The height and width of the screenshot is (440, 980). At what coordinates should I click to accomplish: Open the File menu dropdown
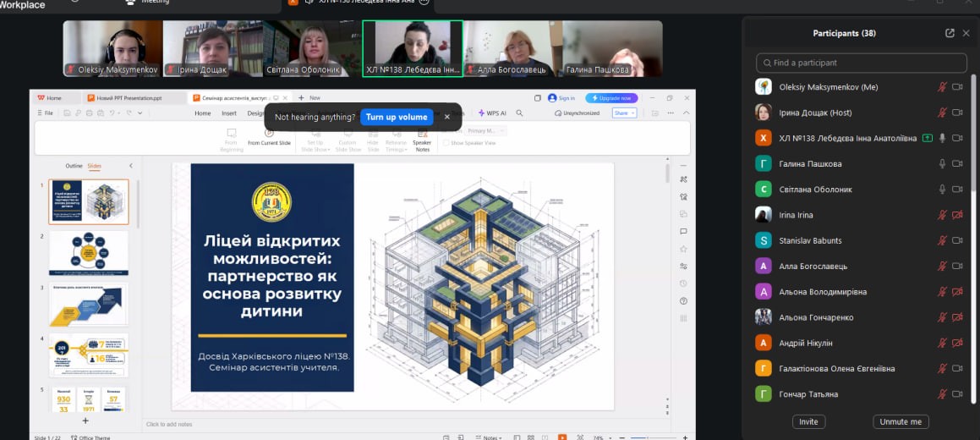coord(48,113)
